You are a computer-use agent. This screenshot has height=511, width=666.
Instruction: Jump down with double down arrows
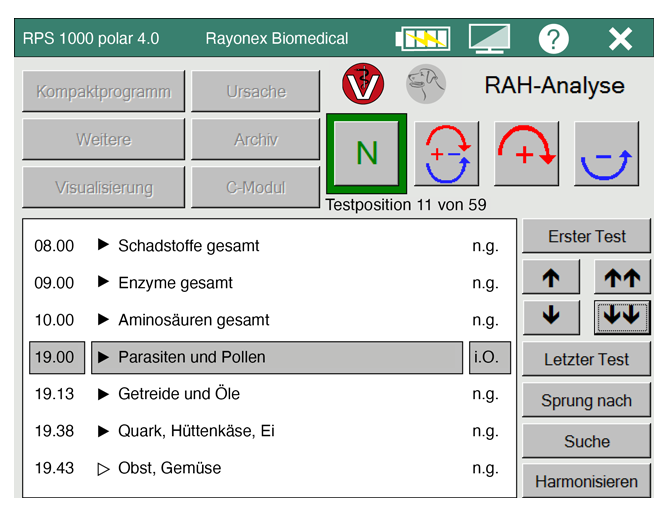tap(622, 316)
